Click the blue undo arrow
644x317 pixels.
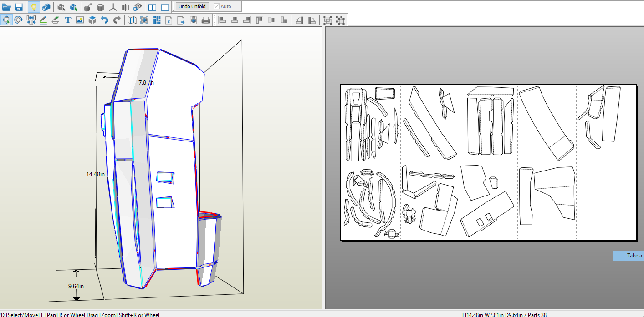point(104,20)
